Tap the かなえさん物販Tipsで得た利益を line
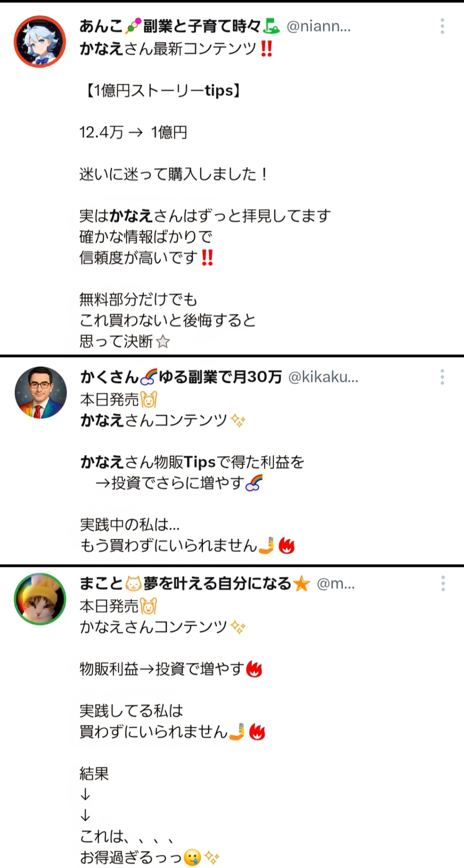The height and width of the screenshot is (868, 464). click(x=192, y=462)
